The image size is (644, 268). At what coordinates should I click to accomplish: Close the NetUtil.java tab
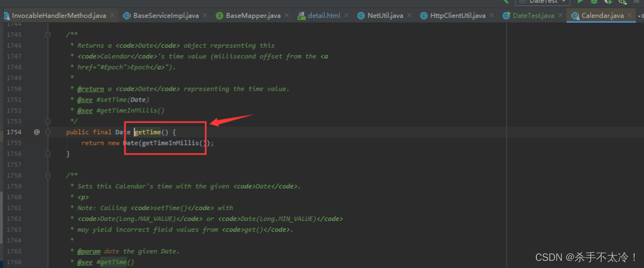(409, 16)
